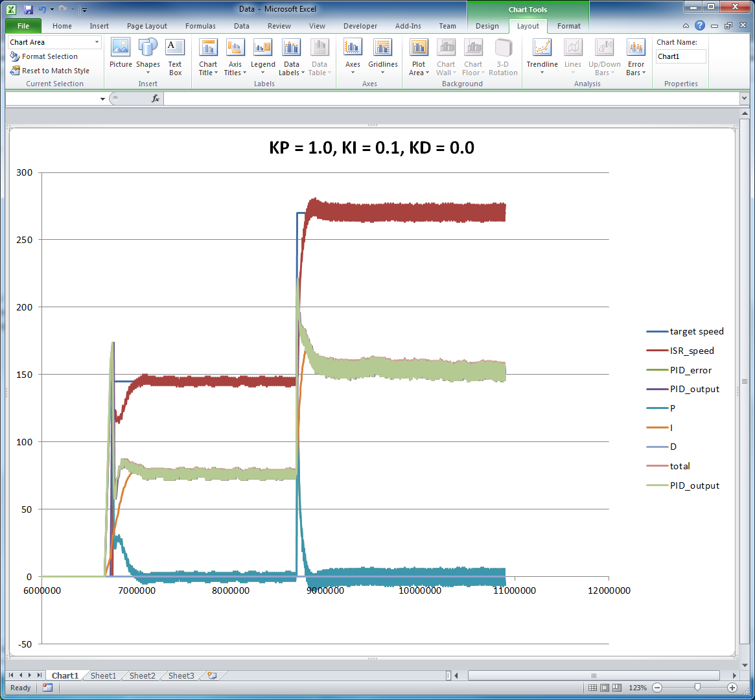The width and height of the screenshot is (755, 700).
Task: Open the Legend options
Action: coord(263,57)
